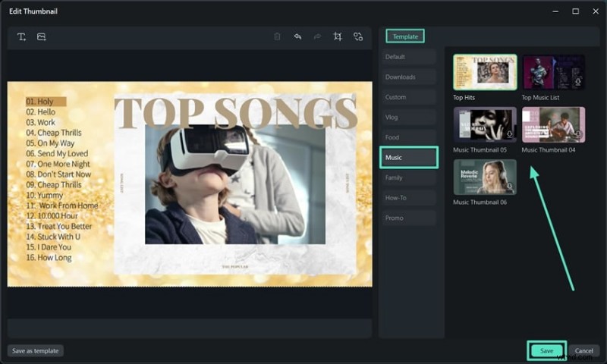The image size is (607, 364).
Task: Click the Redo arrow icon
Action: pos(317,36)
